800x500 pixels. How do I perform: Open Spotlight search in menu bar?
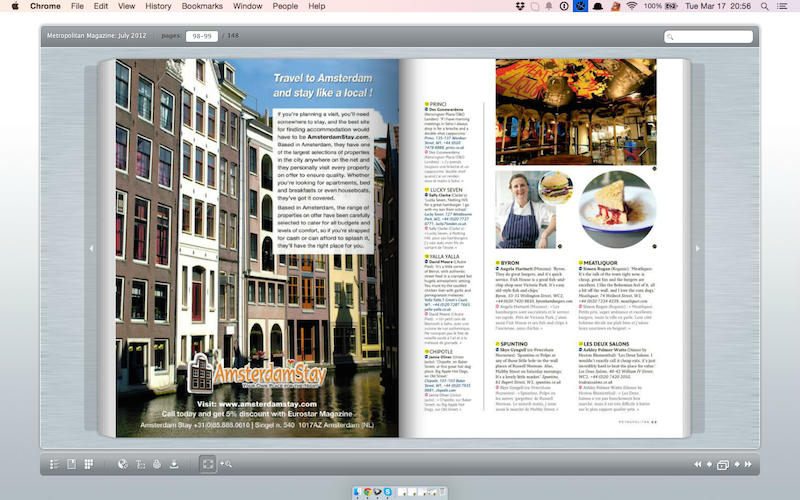764,6
